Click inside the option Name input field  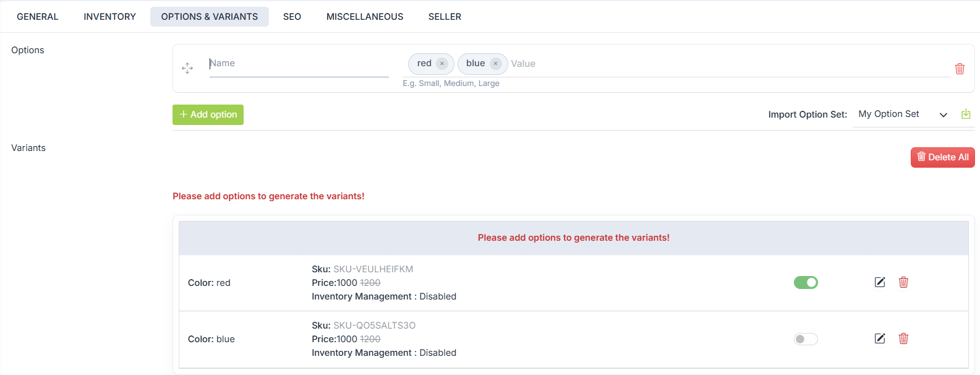[x=299, y=62]
